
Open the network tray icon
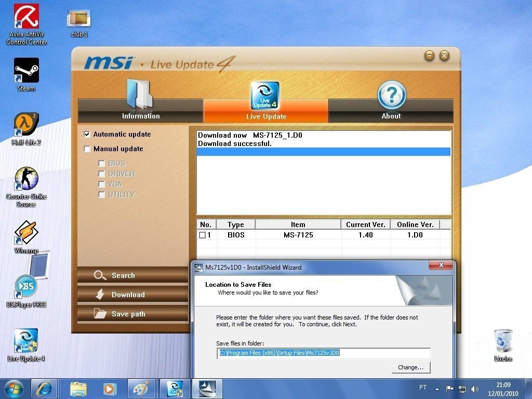(x=462, y=389)
